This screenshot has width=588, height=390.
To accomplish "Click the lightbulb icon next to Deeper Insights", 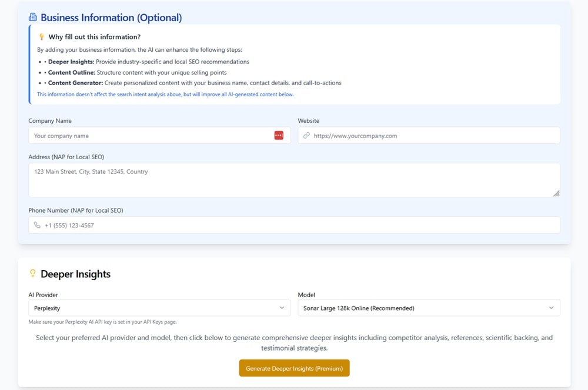I will click(x=33, y=274).
